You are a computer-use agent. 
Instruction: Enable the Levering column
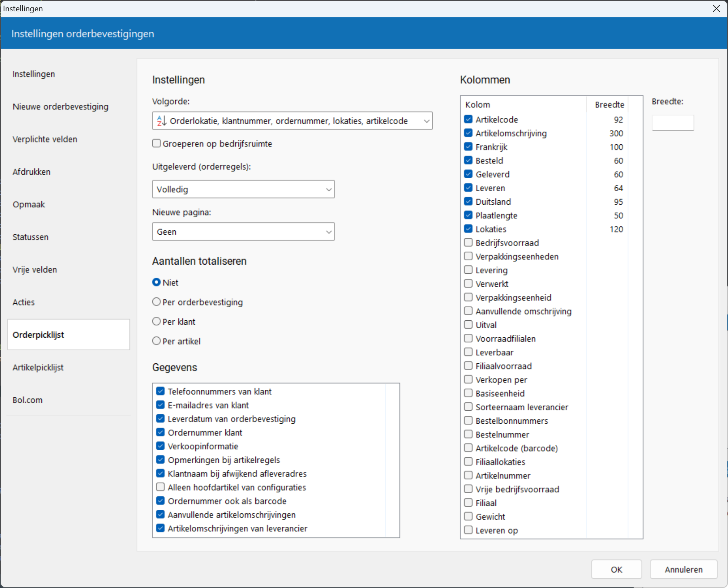pyautogui.click(x=468, y=270)
